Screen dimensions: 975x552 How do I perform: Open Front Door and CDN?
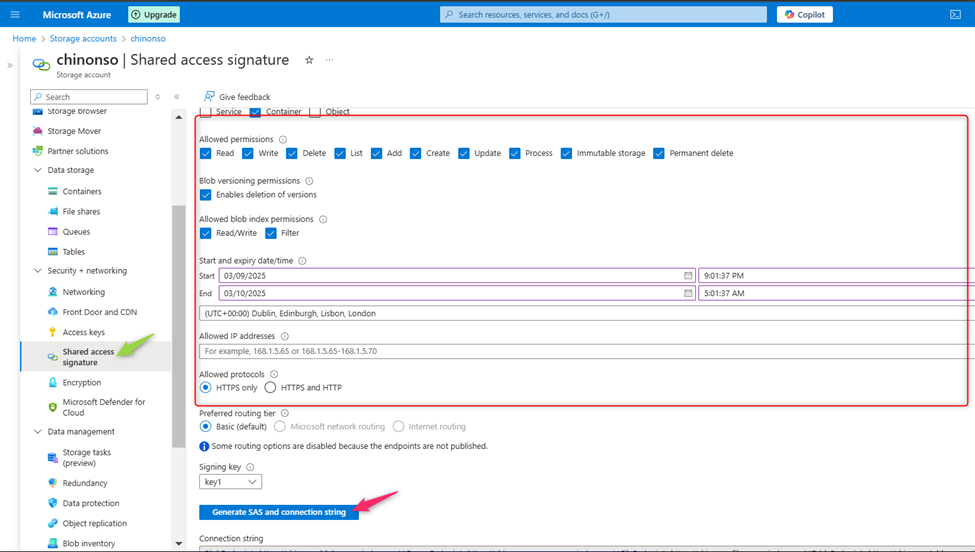[99, 312]
